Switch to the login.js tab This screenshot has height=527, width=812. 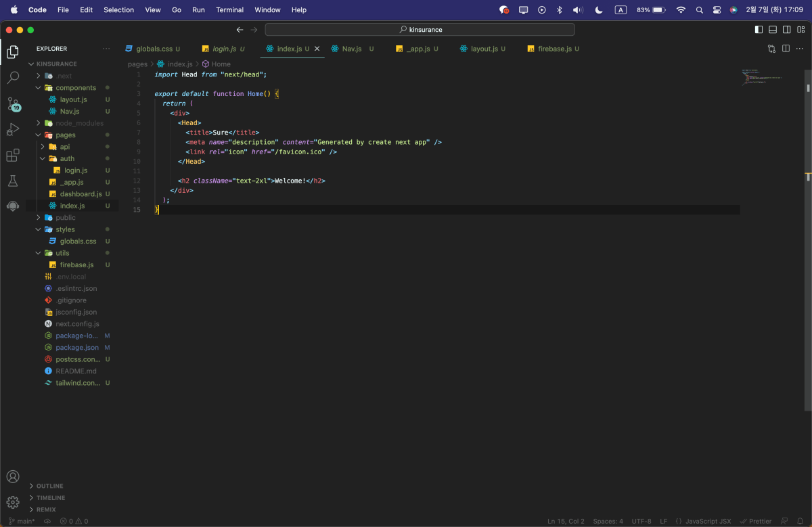coord(223,48)
